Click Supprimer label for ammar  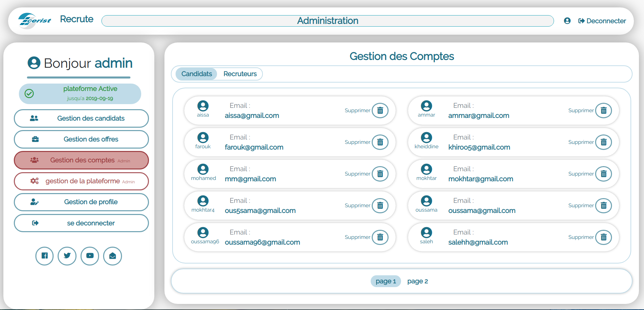click(x=581, y=111)
